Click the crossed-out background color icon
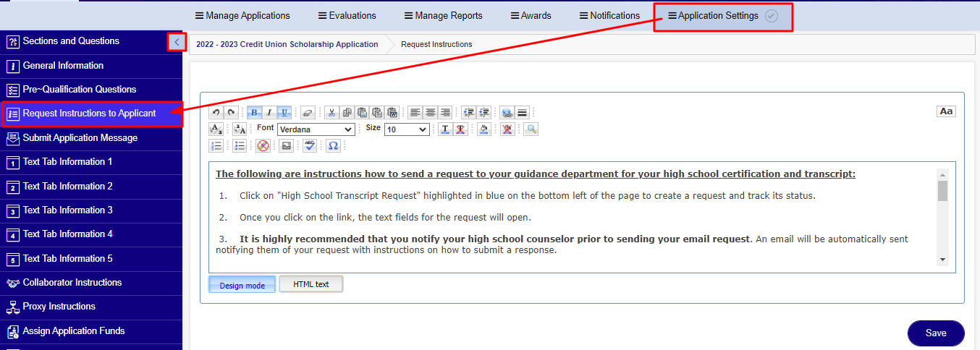 click(x=508, y=129)
